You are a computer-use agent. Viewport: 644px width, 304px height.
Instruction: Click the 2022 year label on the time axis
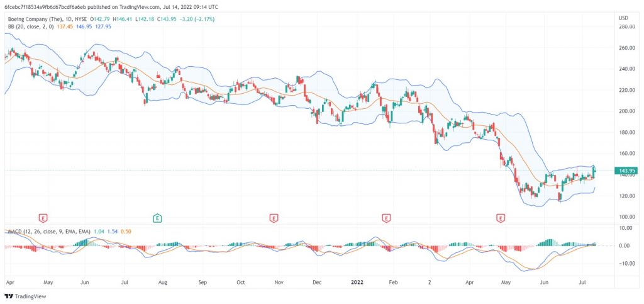click(356, 283)
